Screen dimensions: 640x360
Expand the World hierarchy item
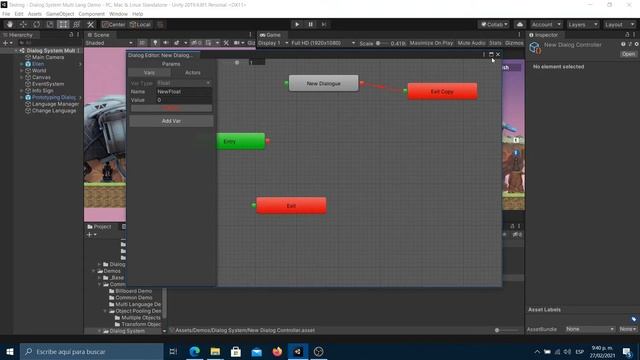tap(21, 71)
